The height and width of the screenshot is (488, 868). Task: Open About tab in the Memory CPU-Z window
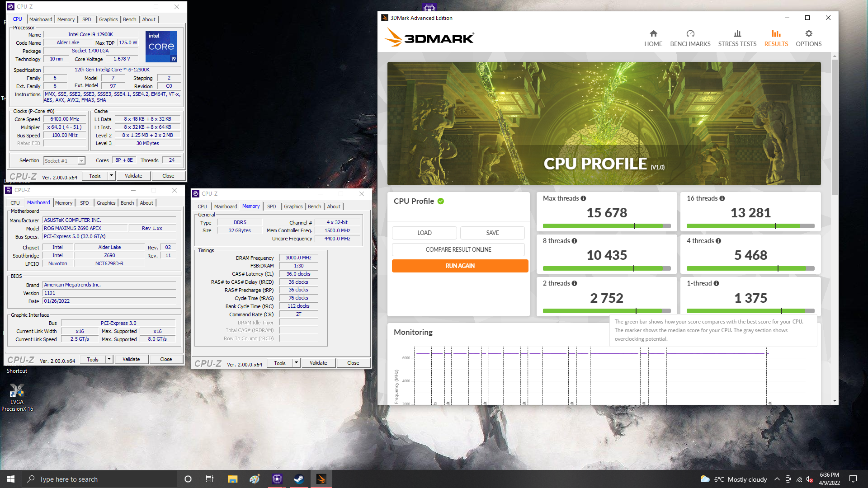pyautogui.click(x=334, y=206)
